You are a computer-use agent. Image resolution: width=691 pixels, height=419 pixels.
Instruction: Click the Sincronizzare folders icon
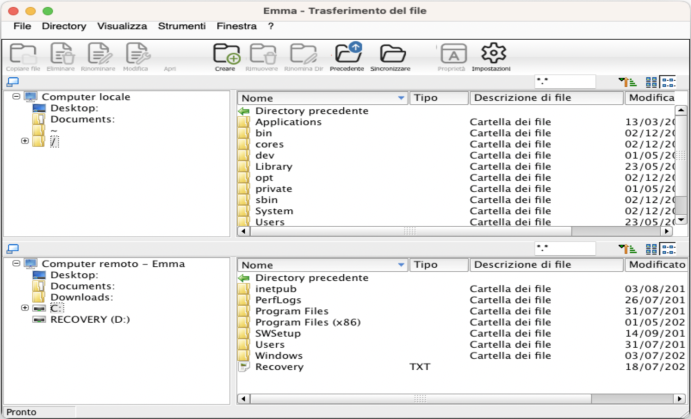pyautogui.click(x=393, y=54)
